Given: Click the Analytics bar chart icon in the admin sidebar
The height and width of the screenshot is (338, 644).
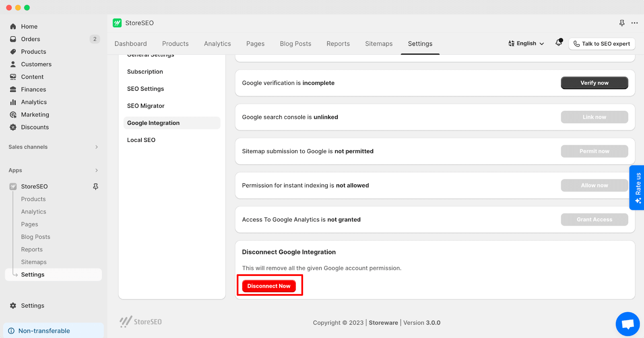Looking at the screenshot, I should click(x=13, y=102).
